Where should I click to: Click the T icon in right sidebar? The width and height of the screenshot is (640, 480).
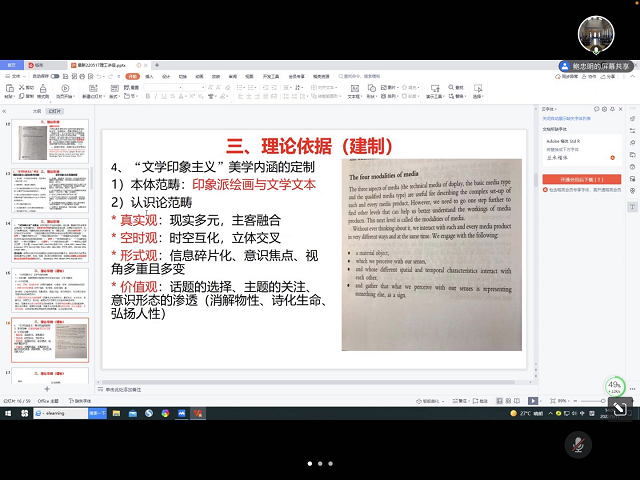click(x=632, y=207)
